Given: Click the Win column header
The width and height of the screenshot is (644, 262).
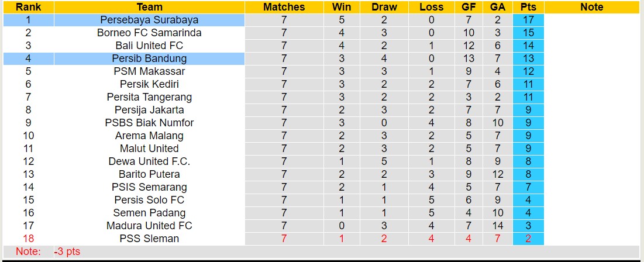Looking at the screenshot, I should pyautogui.click(x=342, y=7).
